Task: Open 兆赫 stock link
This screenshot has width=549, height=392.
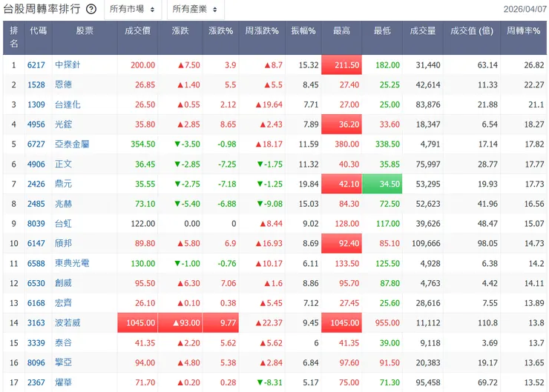Action: [63, 204]
